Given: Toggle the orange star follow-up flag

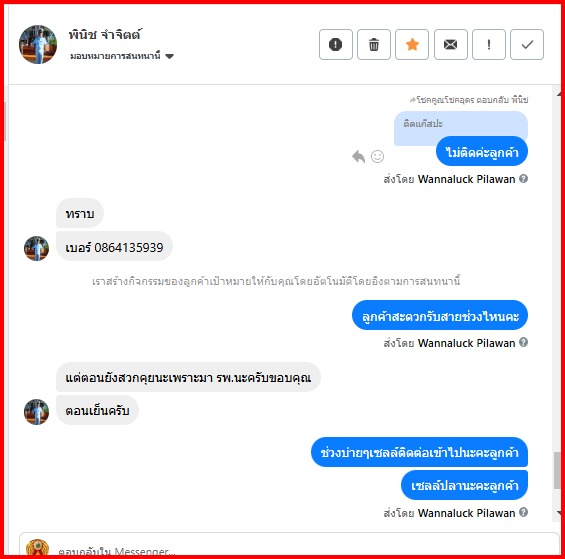Looking at the screenshot, I should pyautogui.click(x=412, y=44).
